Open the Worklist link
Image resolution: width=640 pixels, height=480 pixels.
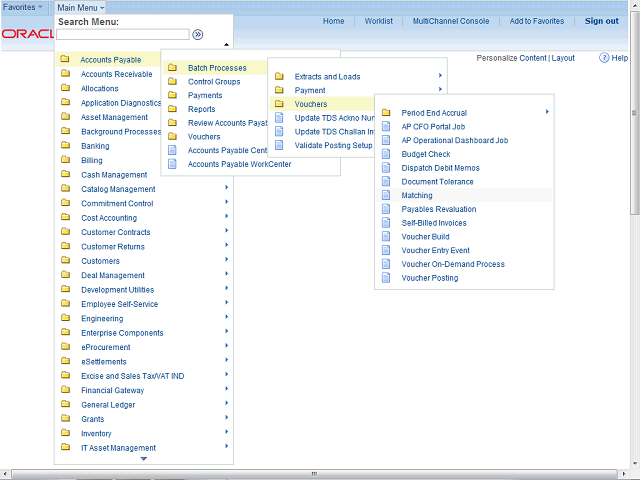pyautogui.click(x=378, y=21)
